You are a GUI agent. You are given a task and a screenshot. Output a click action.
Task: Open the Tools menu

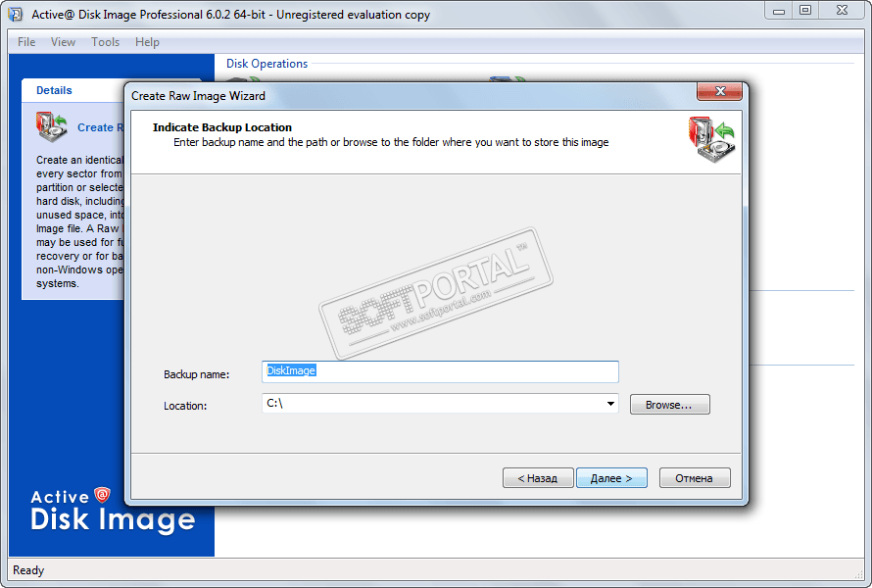tap(105, 42)
